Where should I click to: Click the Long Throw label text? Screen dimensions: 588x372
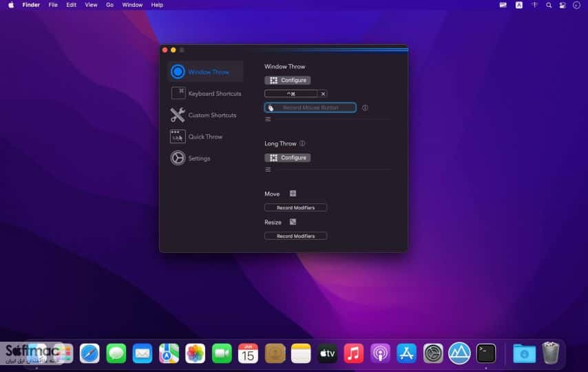(x=280, y=143)
